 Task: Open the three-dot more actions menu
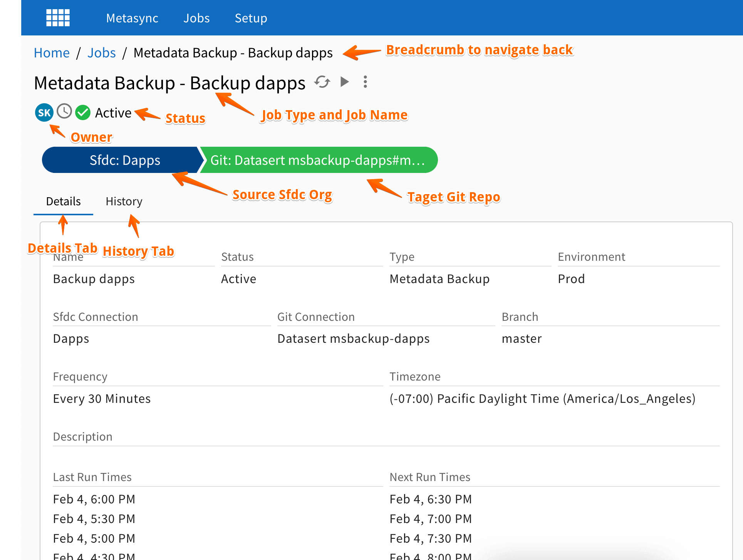tap(365, 82)
